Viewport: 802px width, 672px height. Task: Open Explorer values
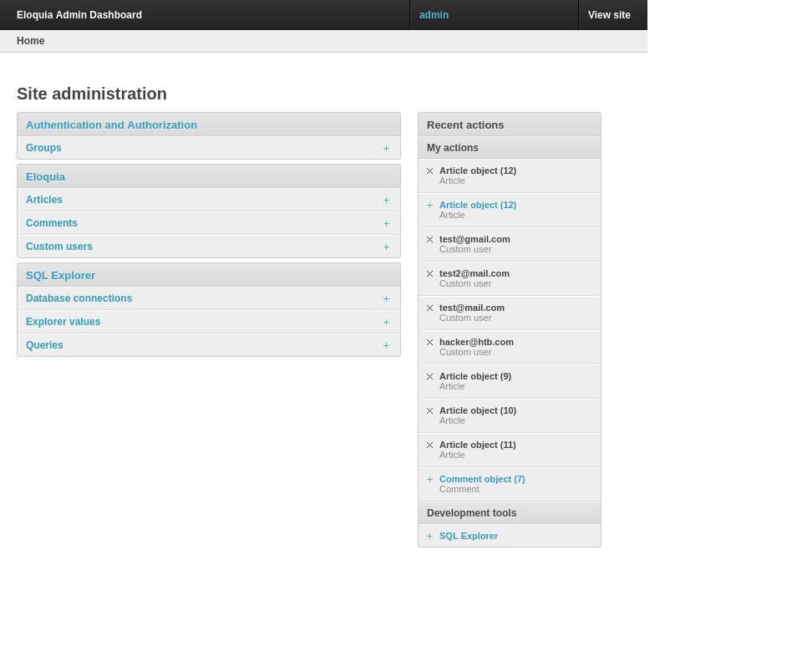pos(63,322)
